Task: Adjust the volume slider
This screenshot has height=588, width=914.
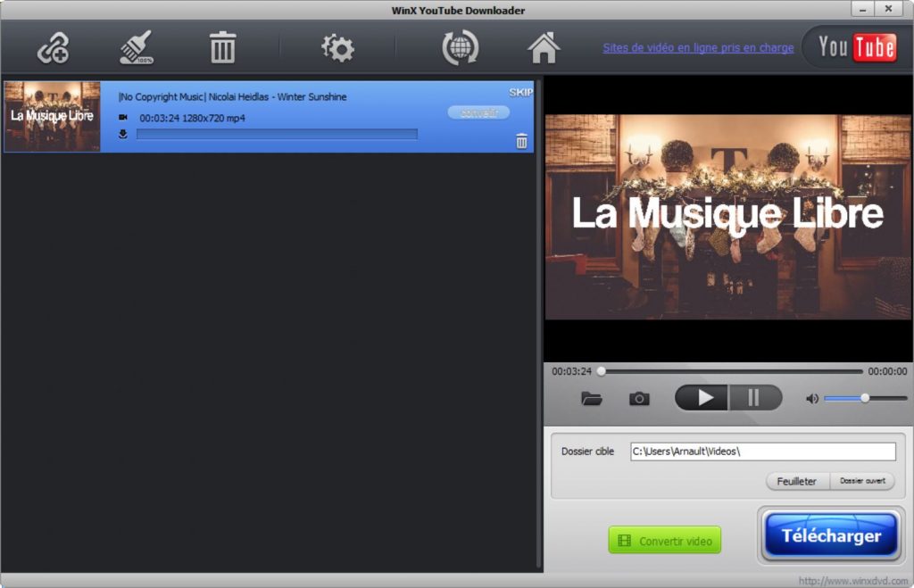Action: coord(864,398)
